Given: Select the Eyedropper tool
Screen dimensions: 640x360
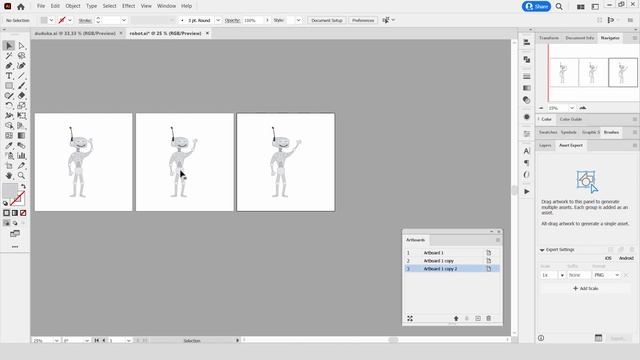Looking at the screenshot, I should coord(9,146).
